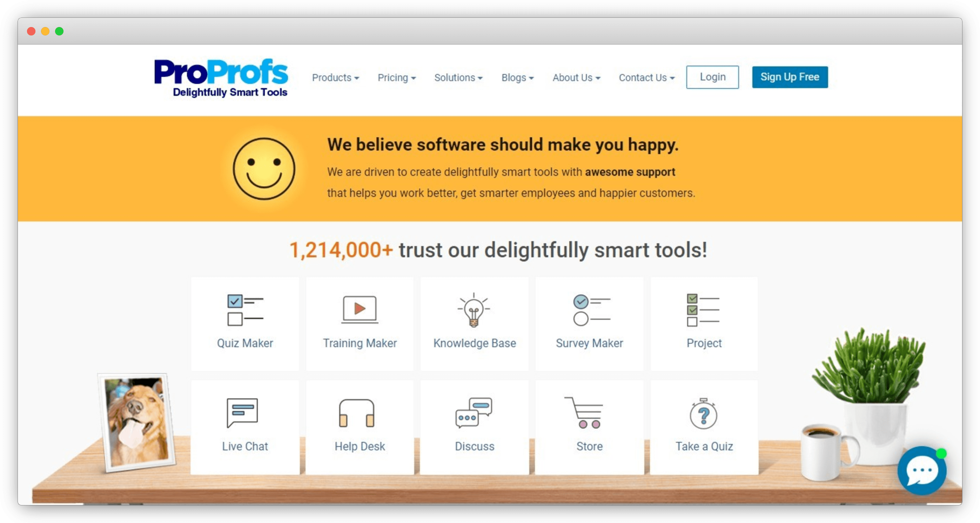Select the Help Desk headphones icon

click(x=356, y=413)
